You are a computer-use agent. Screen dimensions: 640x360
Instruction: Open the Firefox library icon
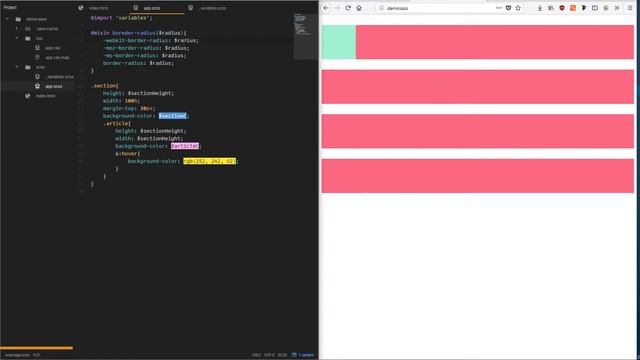click(x=551, y=8)
